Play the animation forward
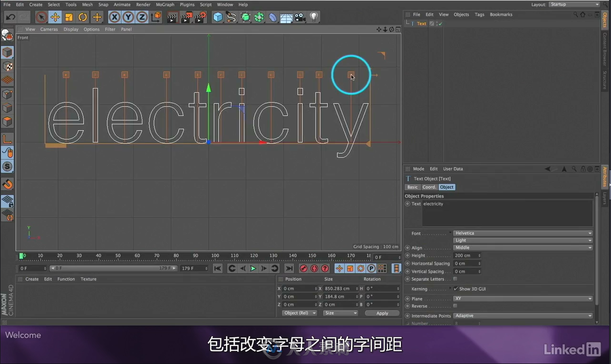Image resolution: width=611 pixels, height=364 pixels. point(253,268)
